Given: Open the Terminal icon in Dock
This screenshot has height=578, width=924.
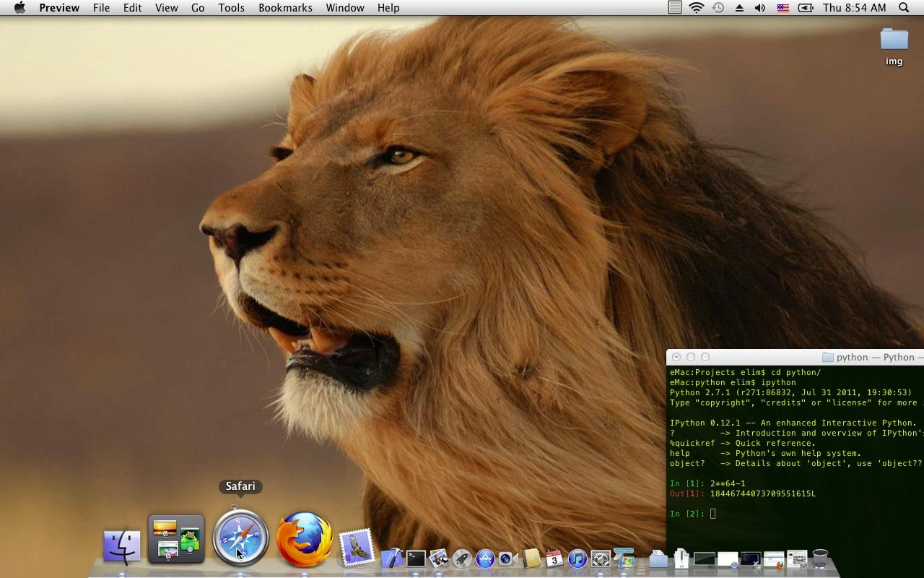Looking at the screenshot, I should click(416, 558).
